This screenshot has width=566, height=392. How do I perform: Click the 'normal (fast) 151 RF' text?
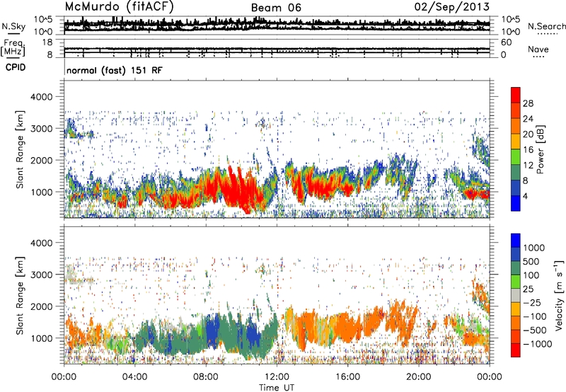tap(115, 70)
